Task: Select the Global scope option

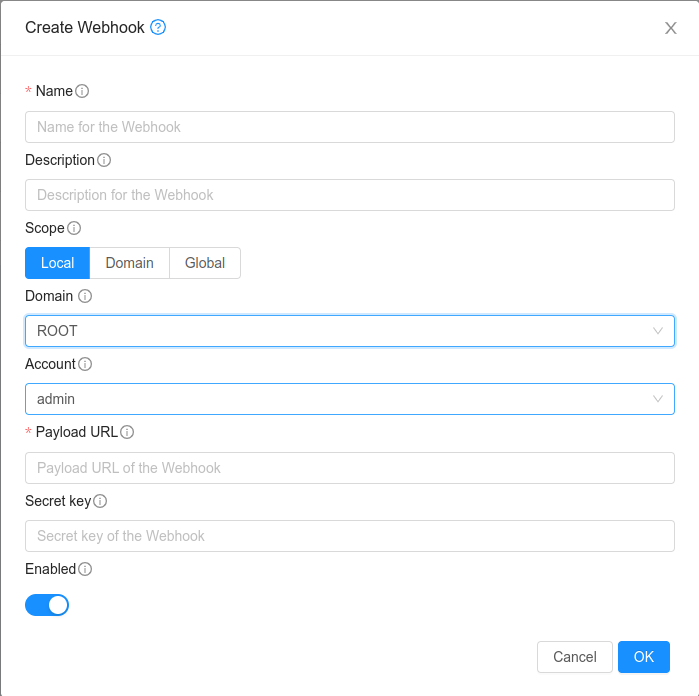Action: (x=205, y=263)
